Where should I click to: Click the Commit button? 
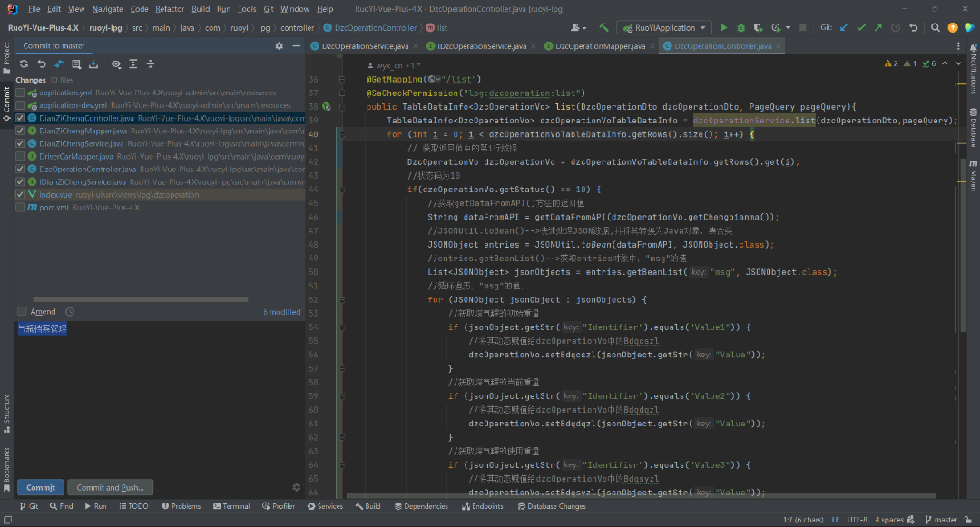coord(41,487)
